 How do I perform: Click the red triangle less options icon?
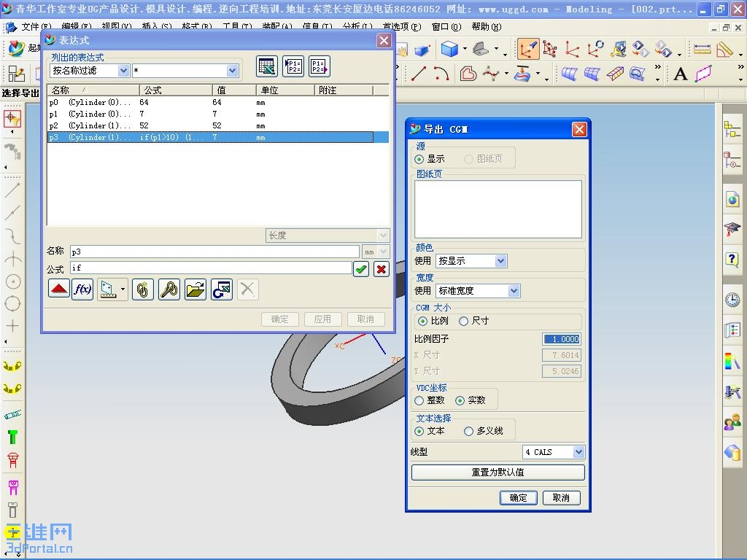click(x=59, y=289)
